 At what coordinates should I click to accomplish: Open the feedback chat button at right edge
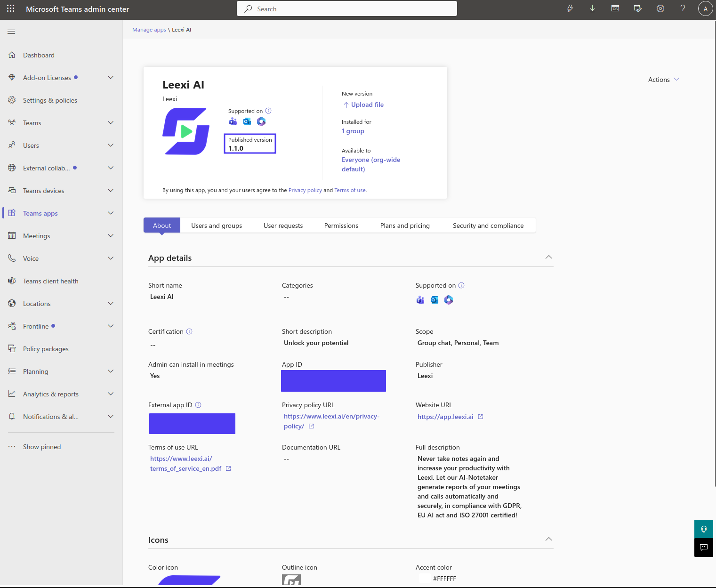point(704,548)
